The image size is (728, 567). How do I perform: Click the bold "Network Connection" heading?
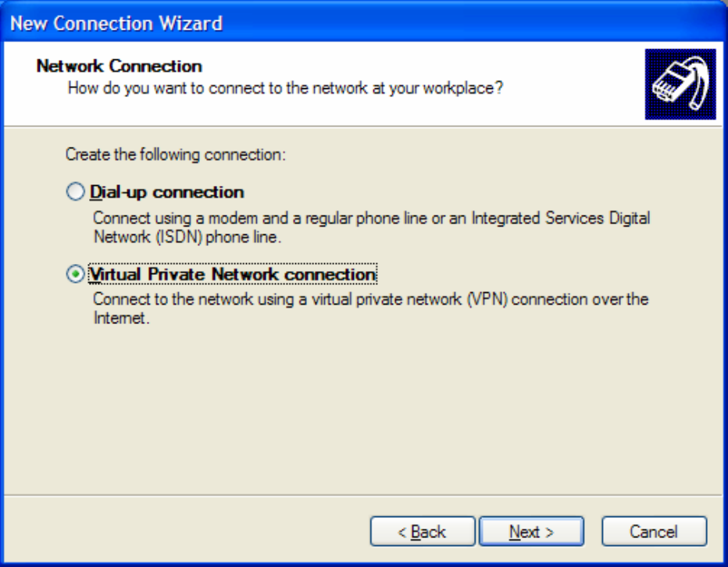pos(119,66)
